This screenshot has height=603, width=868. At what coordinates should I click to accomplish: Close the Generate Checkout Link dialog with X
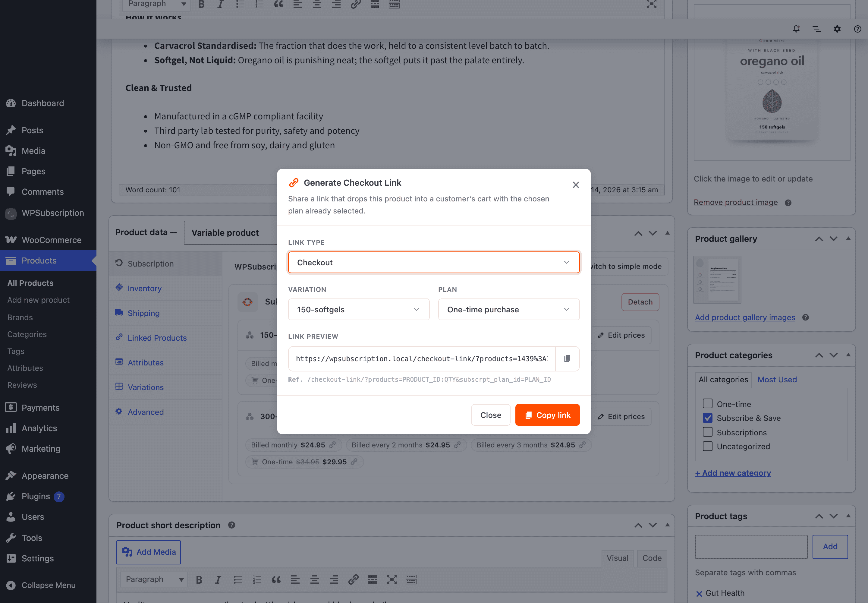click(576, 185)
